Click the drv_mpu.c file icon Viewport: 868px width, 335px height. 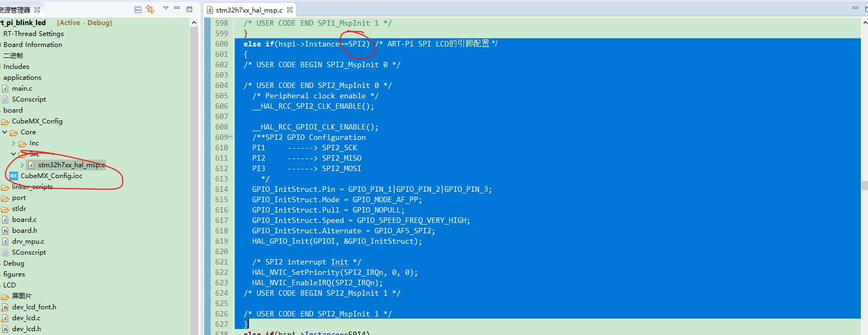coord(5,242)
